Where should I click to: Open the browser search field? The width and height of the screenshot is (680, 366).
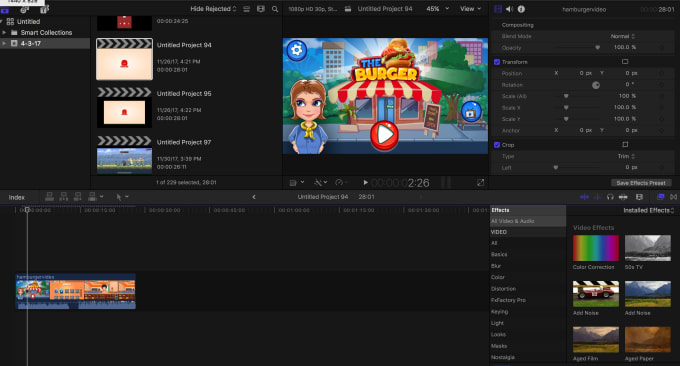(275, 9)
